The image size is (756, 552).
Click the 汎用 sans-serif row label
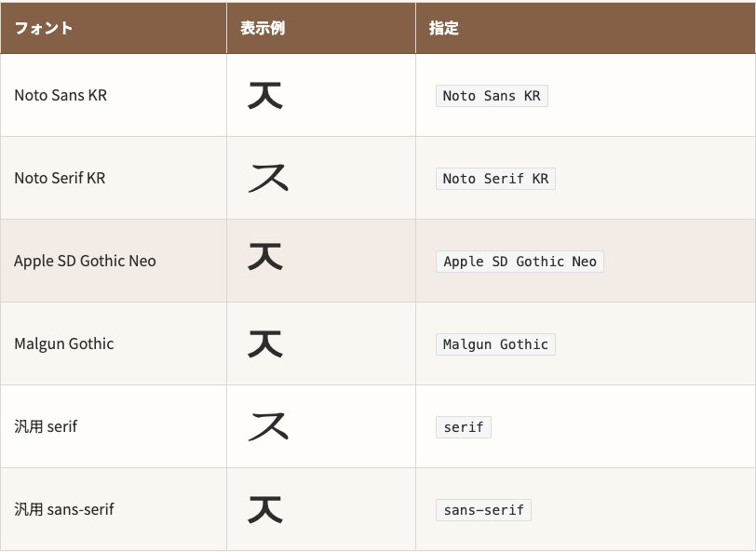click(x=64, y=509)
